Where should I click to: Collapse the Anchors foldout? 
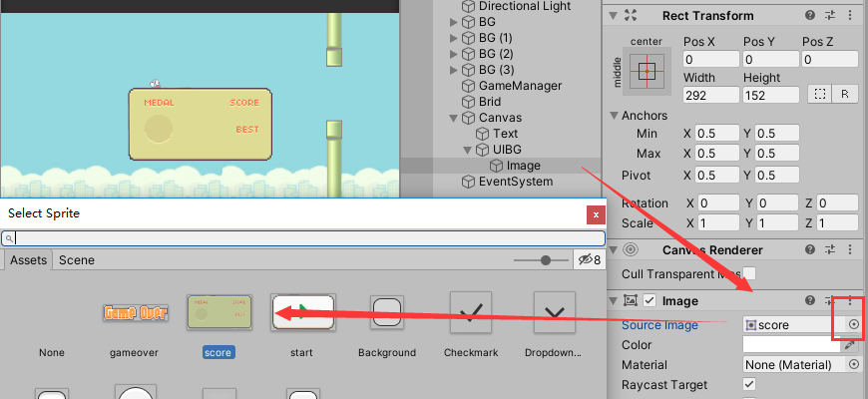coord(614,116)
